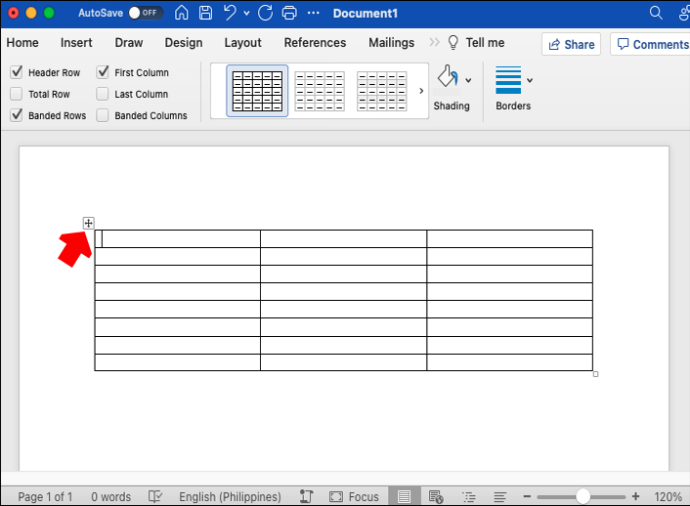Screen dimensions: 690x506
Task: Select the Layout tab
Action: click(243, 43)
